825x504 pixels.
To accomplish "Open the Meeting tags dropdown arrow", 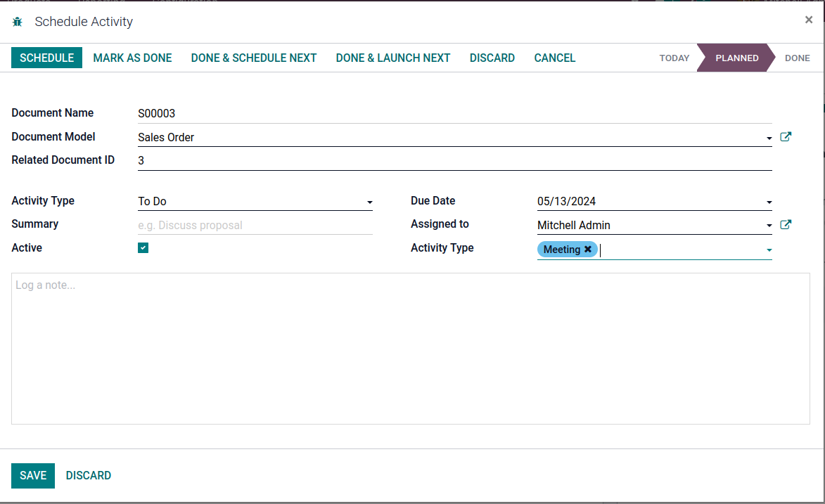I will tap(769, 250).
